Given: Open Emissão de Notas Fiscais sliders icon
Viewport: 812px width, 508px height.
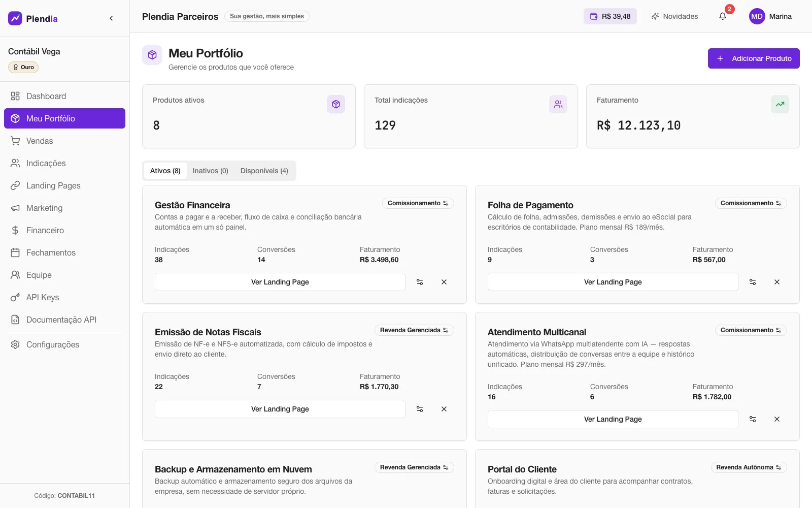Looking at the screenshot, I should point(420,409).
